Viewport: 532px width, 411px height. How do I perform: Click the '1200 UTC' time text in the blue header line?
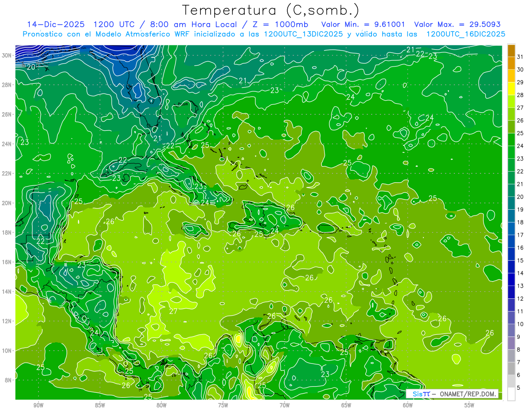(115, 24)
